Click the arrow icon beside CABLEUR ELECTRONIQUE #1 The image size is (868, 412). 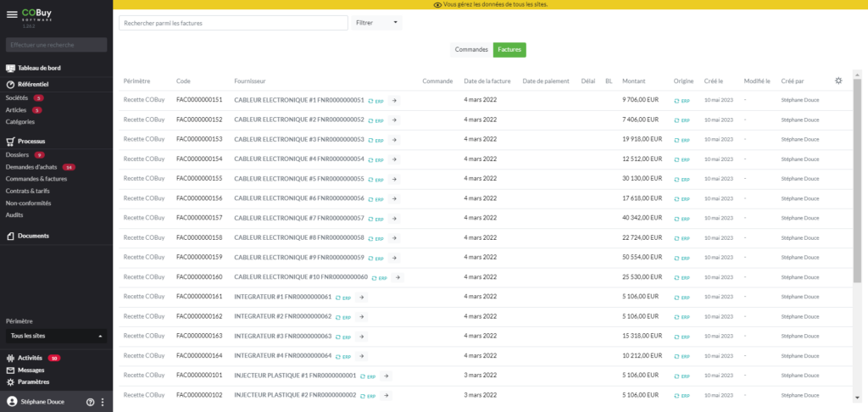coord(395,100)
